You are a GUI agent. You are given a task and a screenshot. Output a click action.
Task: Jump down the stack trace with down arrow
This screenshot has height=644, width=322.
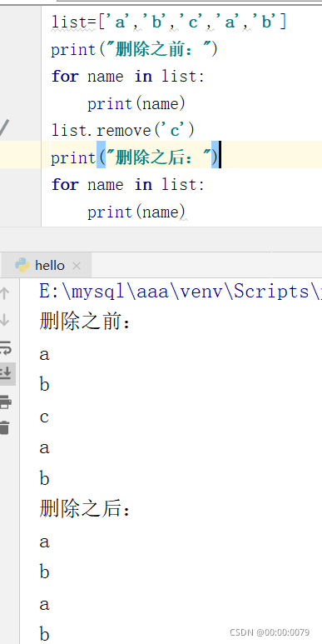(4, 320)
